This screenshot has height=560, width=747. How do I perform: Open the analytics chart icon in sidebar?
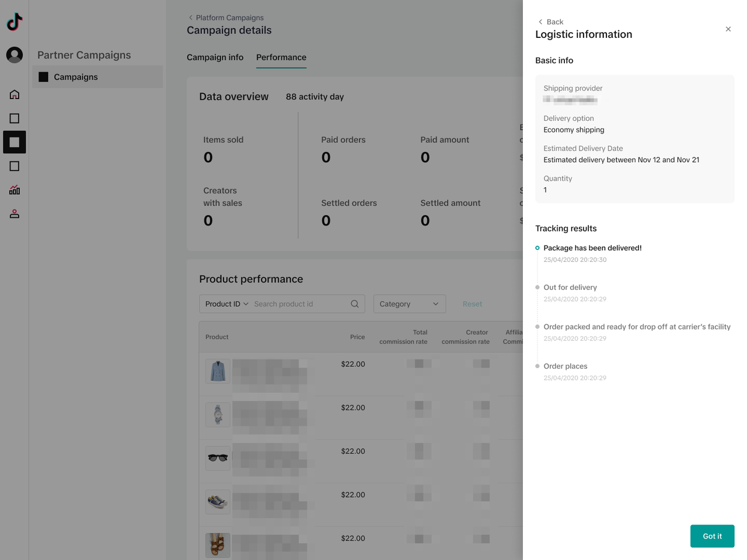pos(15,190)
